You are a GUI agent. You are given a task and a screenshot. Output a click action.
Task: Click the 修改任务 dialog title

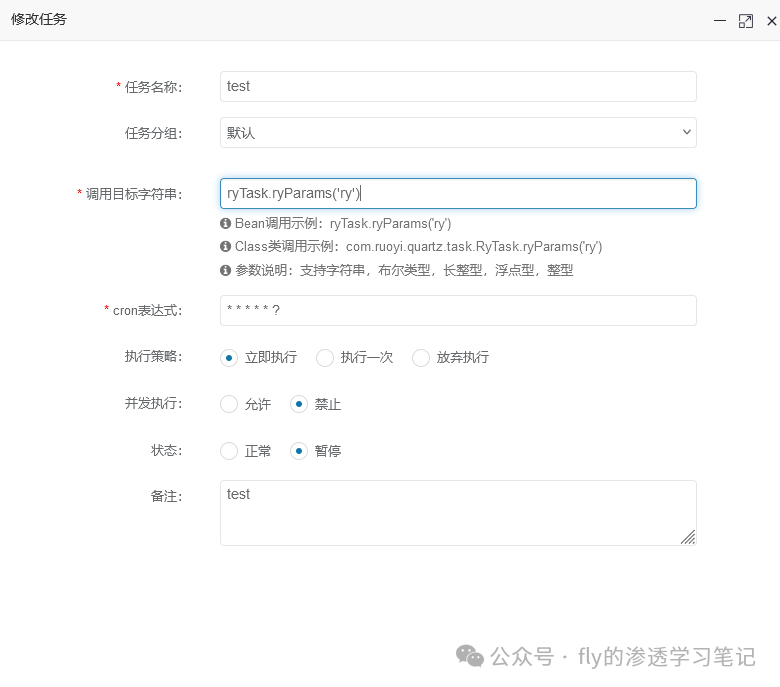(x=39, y=19)
